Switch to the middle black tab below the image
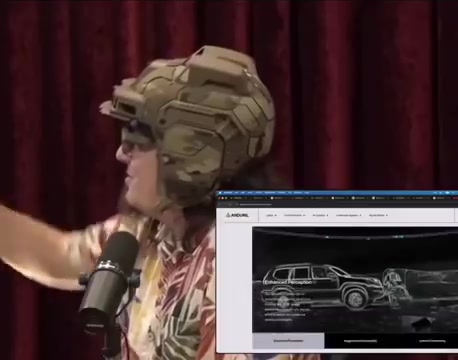The image size is (458, 360). coord(360,341)
